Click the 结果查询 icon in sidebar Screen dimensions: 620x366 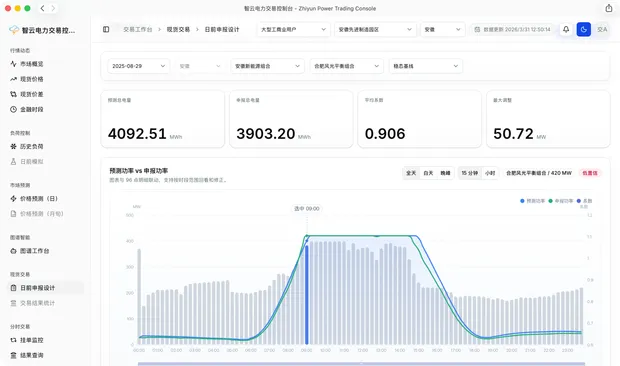click(13, 355)
